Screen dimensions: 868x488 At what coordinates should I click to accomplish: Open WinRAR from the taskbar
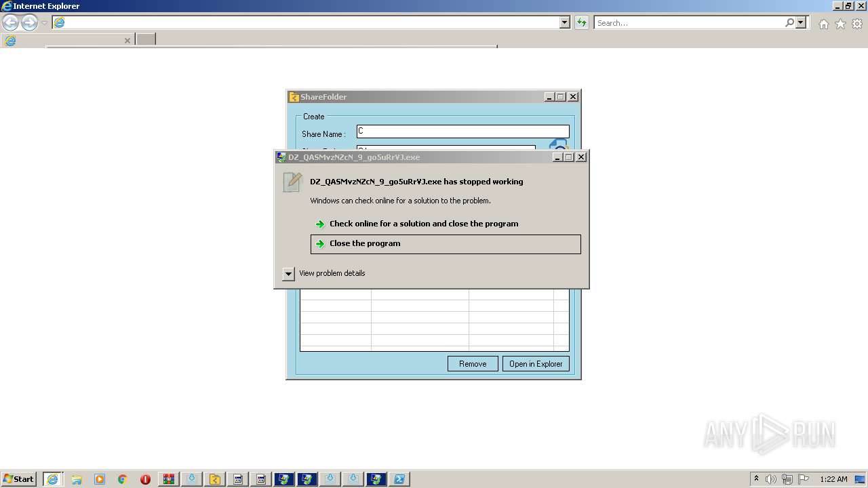tap(169, 479)
